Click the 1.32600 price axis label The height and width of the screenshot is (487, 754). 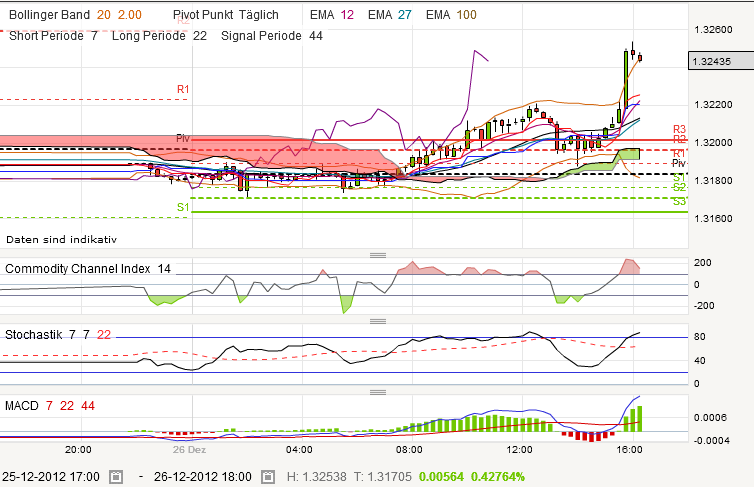tap(713, 30)
